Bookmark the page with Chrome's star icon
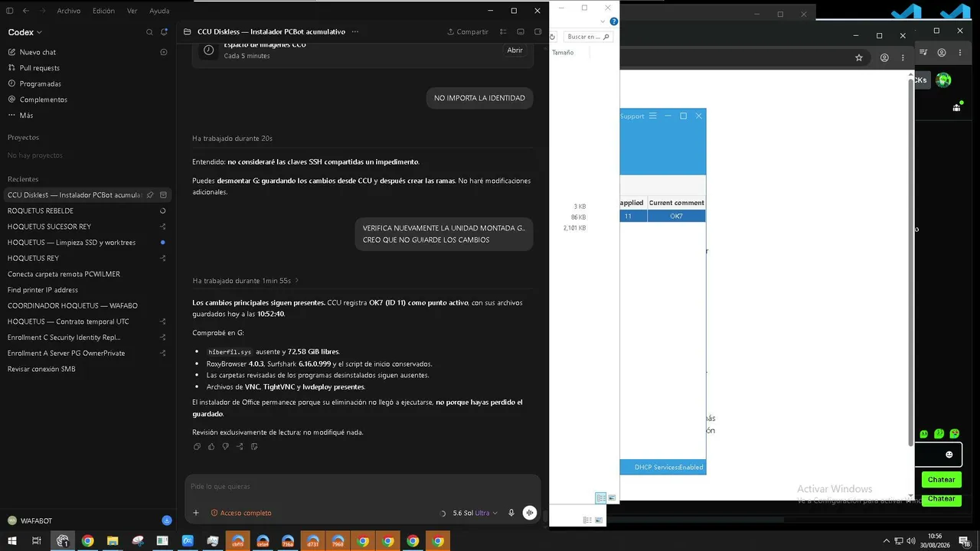The height and width of the screenshot is (551, 980). click(x=859, y=57)
